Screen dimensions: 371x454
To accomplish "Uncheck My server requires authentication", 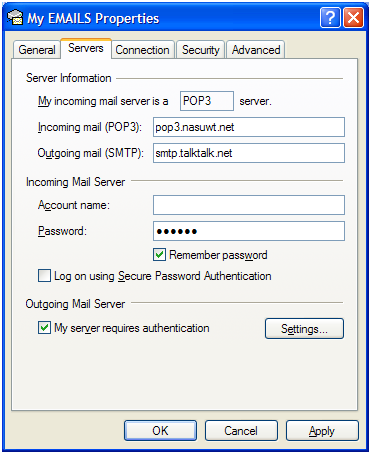I will (44, 328).
